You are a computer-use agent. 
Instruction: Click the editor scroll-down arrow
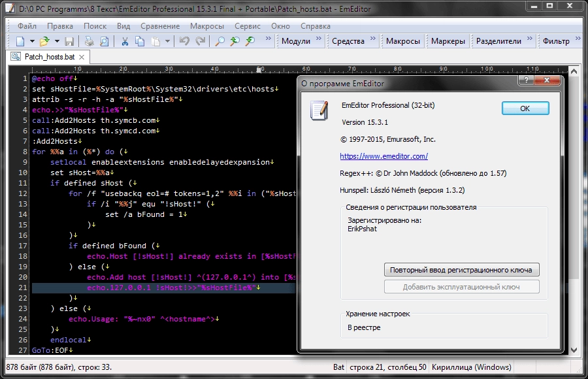pos(574,350)
